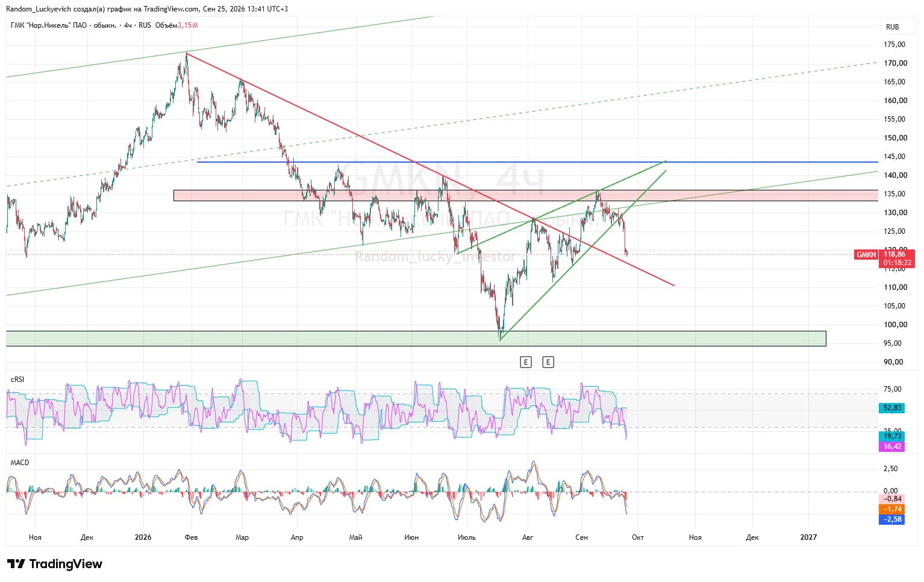The image size is (924, 582).
Task: Click the 100,00 price axis label
Action: pos(895,325)
